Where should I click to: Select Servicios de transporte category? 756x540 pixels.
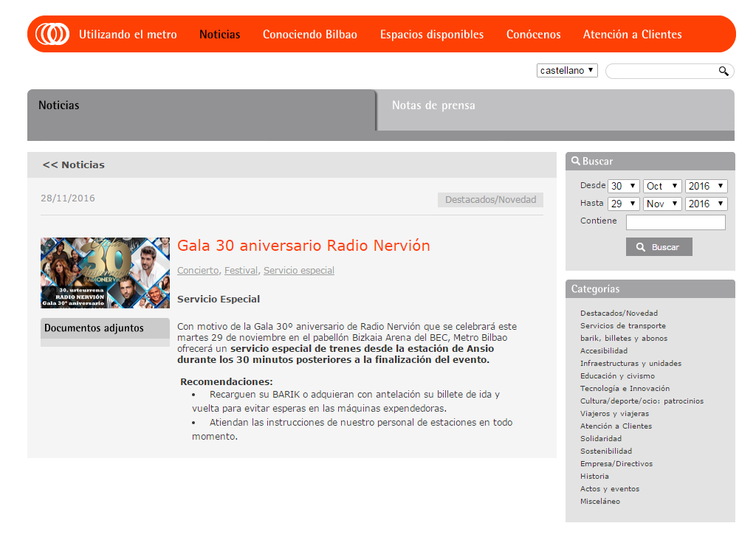(x=623, y=325)
